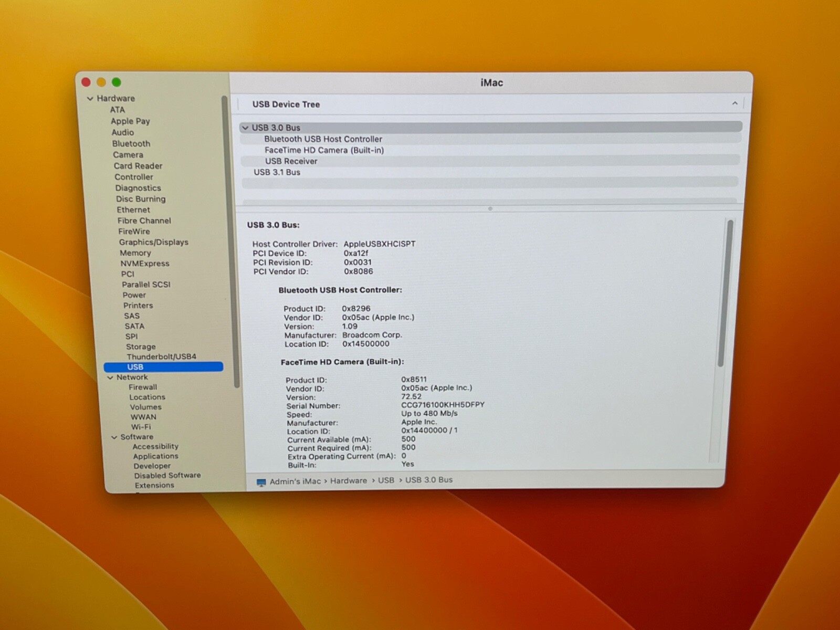Open Diagnostics in the sidebar

coord(138,188)
